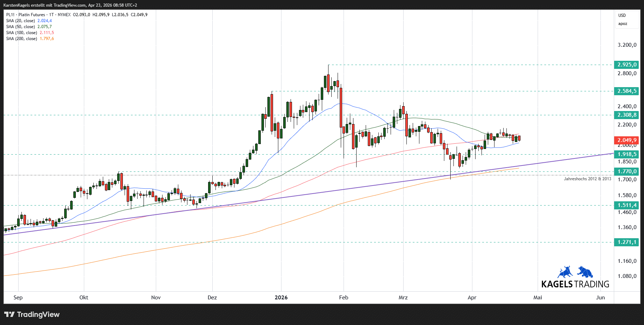The height and width of the screenshot is (325, 644).
Task: Select the 1.918,5 price level tag
Action: [x=626, y=154]
